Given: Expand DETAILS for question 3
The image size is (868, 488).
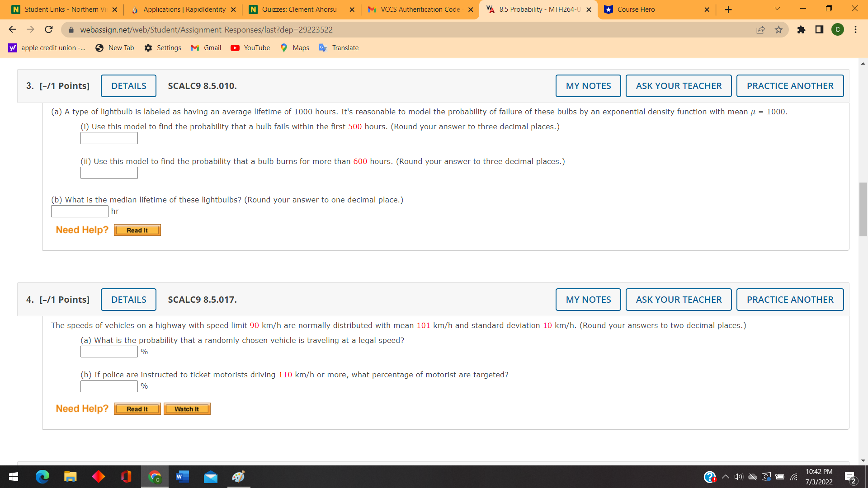Looking at the screenshot, I should [x=128, y=86].
